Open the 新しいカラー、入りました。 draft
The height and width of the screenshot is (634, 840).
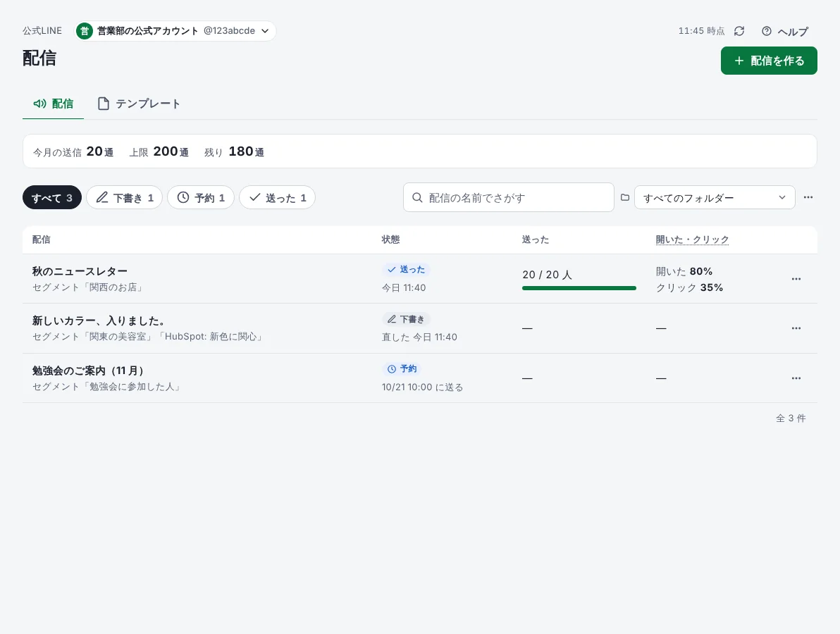tap(98, 321)
